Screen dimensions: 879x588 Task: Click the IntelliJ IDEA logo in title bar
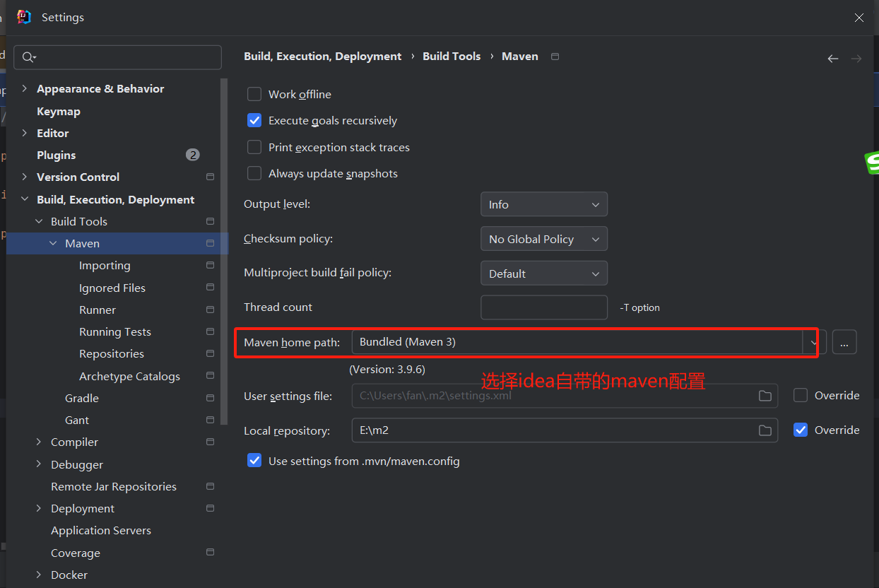click(x=24, y=17)
